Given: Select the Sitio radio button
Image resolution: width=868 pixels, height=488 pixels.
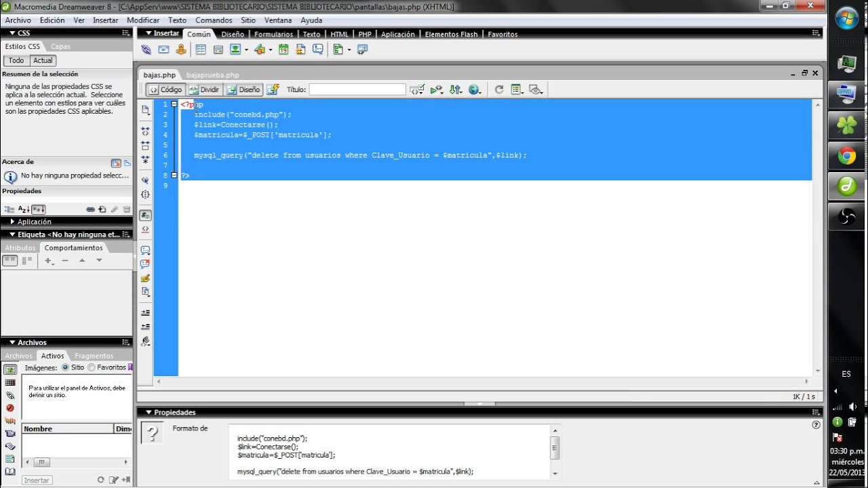Looking at the screenshot, I should (65, 367).
